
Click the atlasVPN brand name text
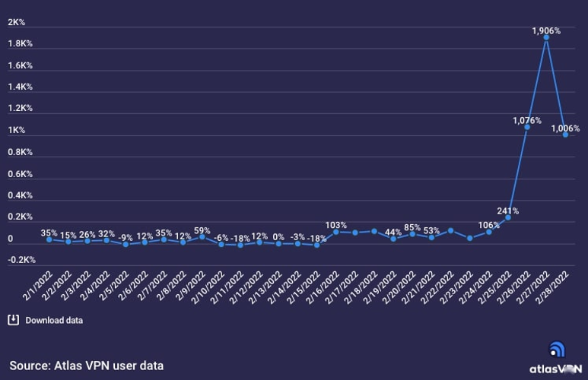pyautogui.click(x=555, y=369)
